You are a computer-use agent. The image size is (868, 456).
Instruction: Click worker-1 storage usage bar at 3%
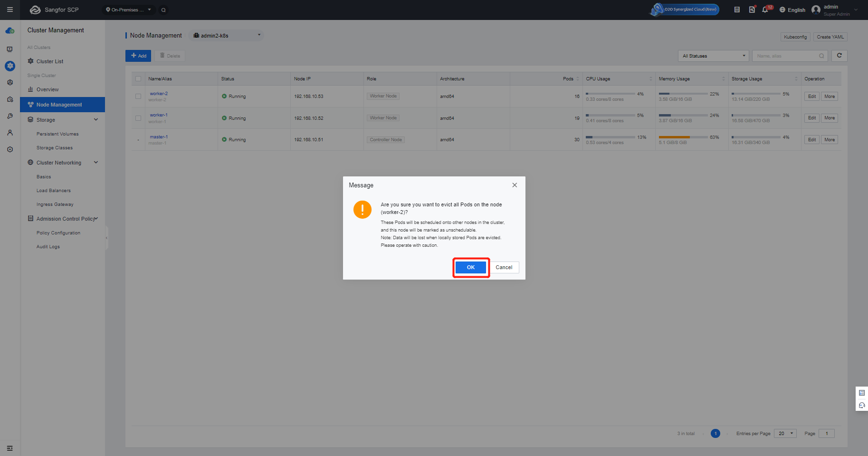point(756,115)
